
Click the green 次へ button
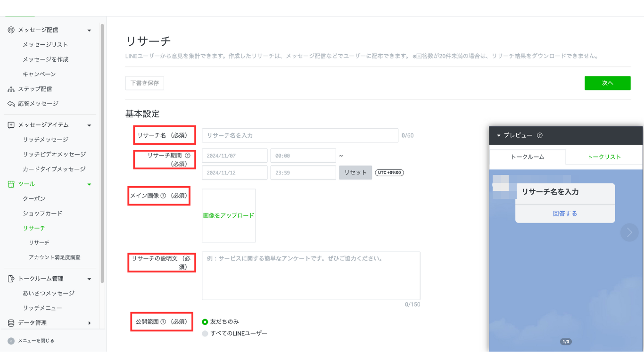point(607,83)
